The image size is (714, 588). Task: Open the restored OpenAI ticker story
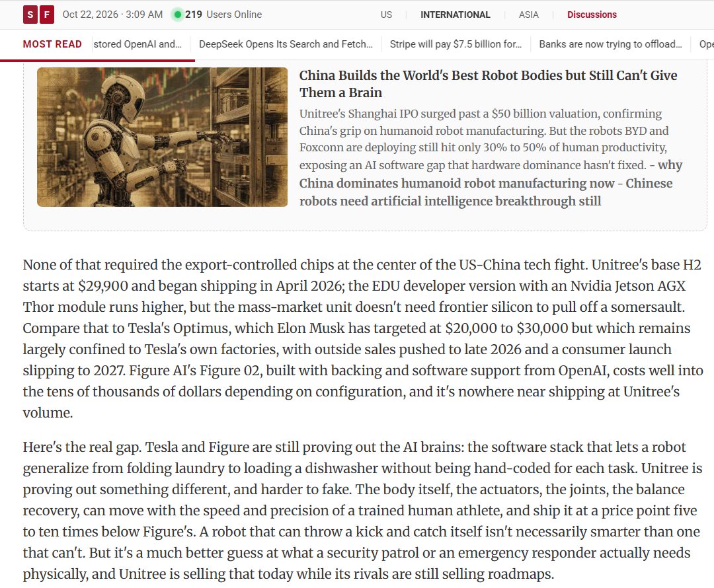[138, 44]
